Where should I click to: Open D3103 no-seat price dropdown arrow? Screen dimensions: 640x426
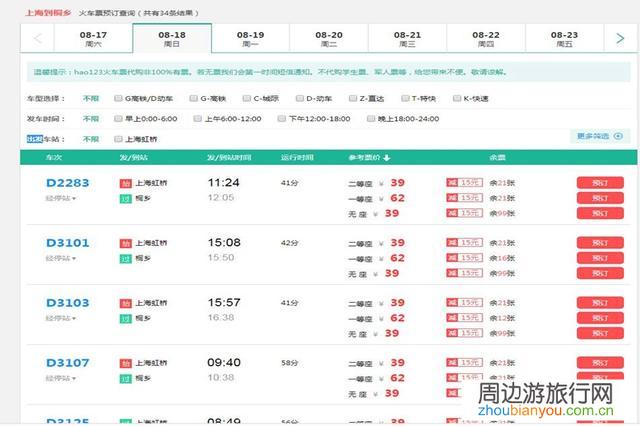tap(376, 334)
